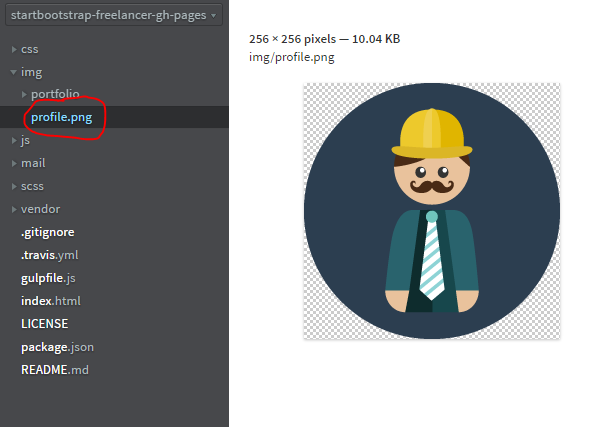Open the LICENSE file
The width and height of the screenshot is (594, 427).
pos(45,324)
